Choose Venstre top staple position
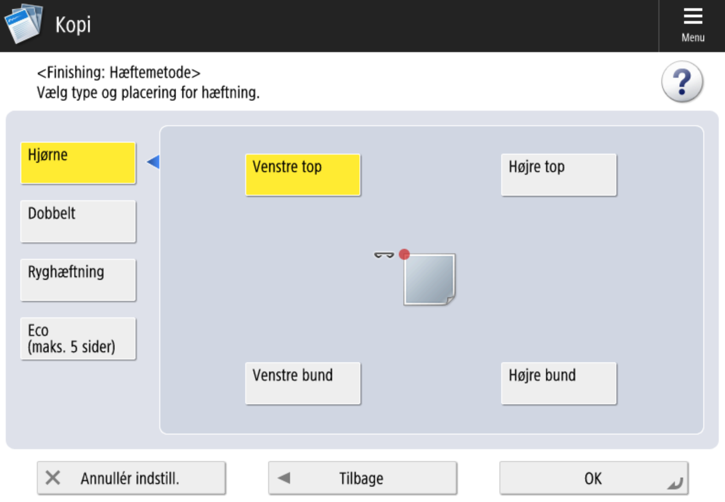725x502 pixels. (303, 175)
